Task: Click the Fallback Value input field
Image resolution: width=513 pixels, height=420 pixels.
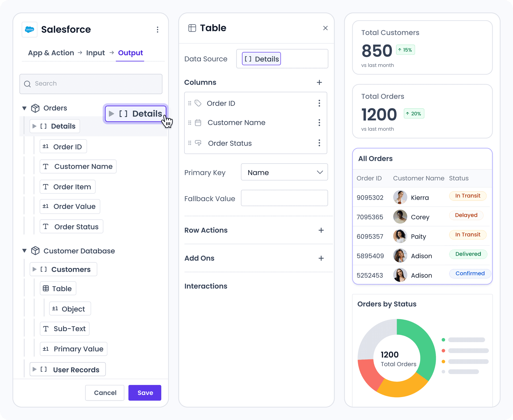Action: click(284, 198)
